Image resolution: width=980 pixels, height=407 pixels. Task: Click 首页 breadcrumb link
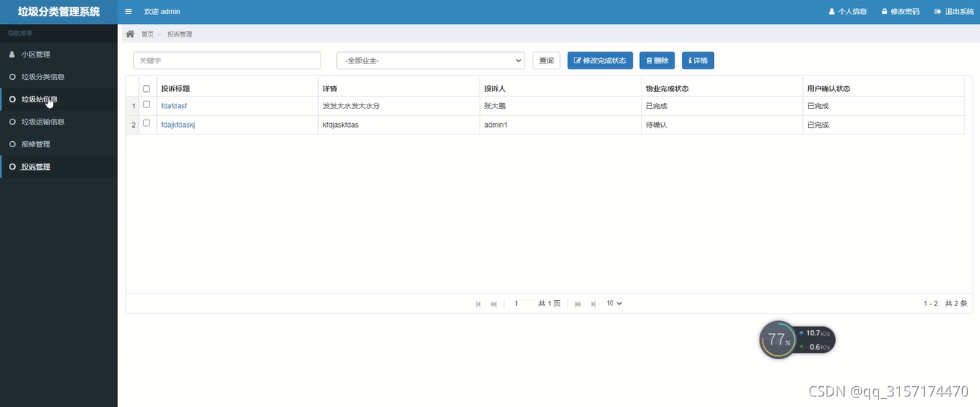(x=147, y=34)
